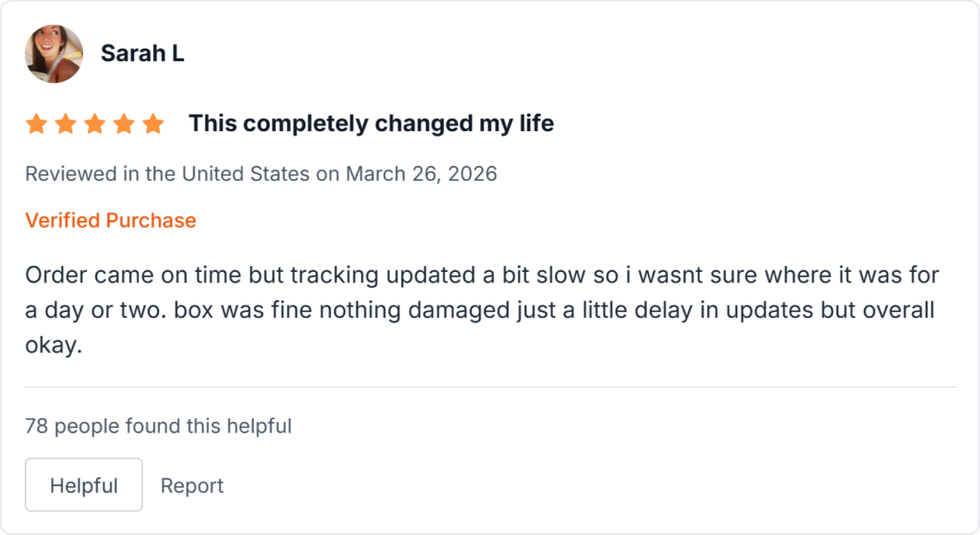Report this review via Report link
This screenshot has width=980, height=535.
[191, 485]
